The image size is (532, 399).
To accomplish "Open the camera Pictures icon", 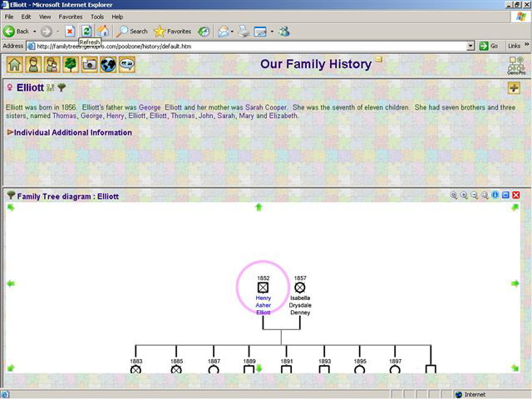I will (90, 65).
